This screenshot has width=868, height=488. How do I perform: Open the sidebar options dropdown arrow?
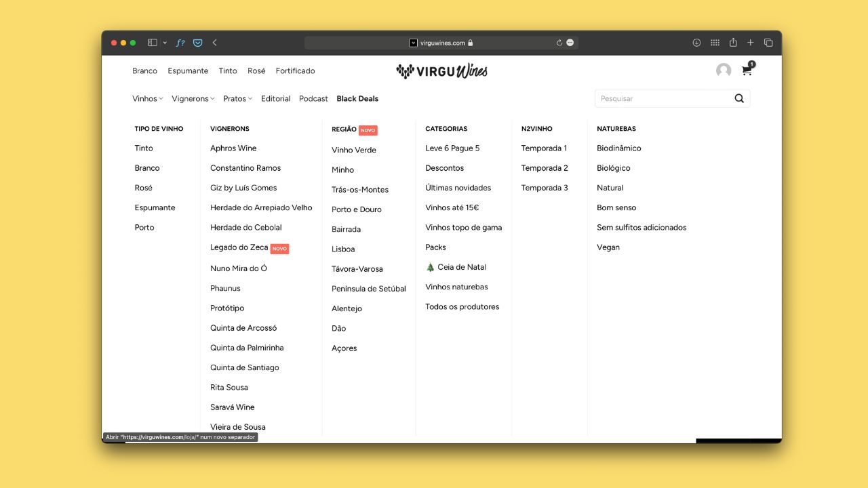click(x=165, y=43)
